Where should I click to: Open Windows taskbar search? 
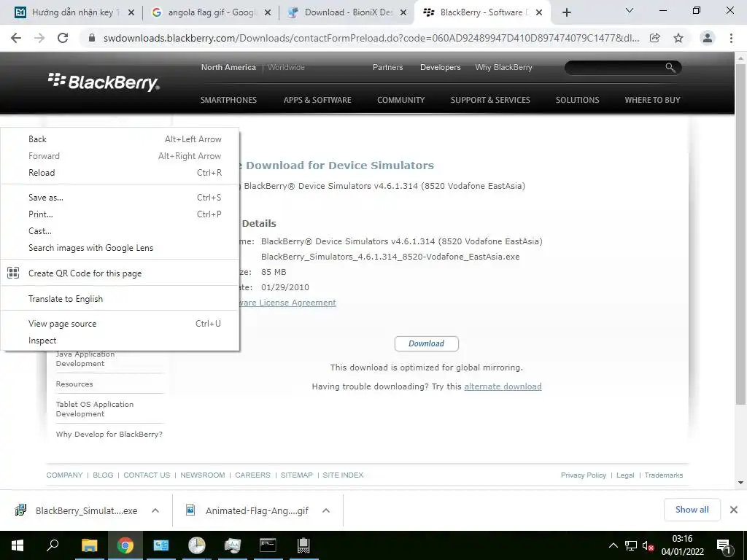(53, 545)
